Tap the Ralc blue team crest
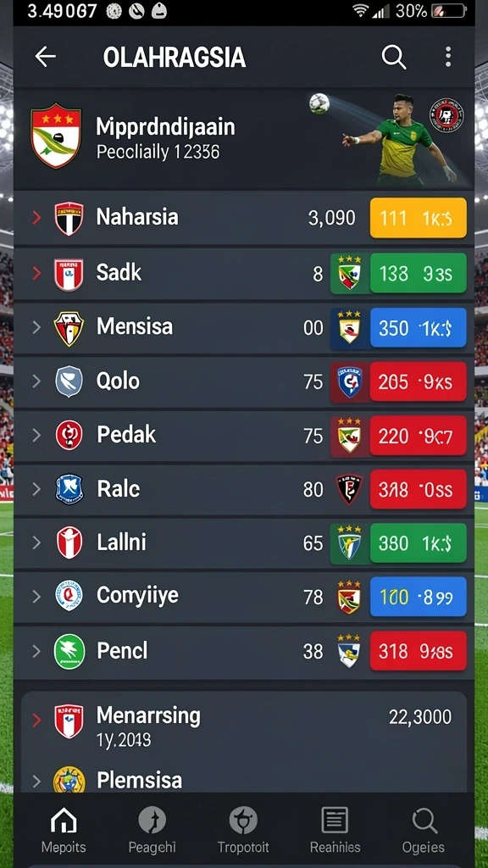488x868 pixels. pyautogui.click(x=69, y=489)
